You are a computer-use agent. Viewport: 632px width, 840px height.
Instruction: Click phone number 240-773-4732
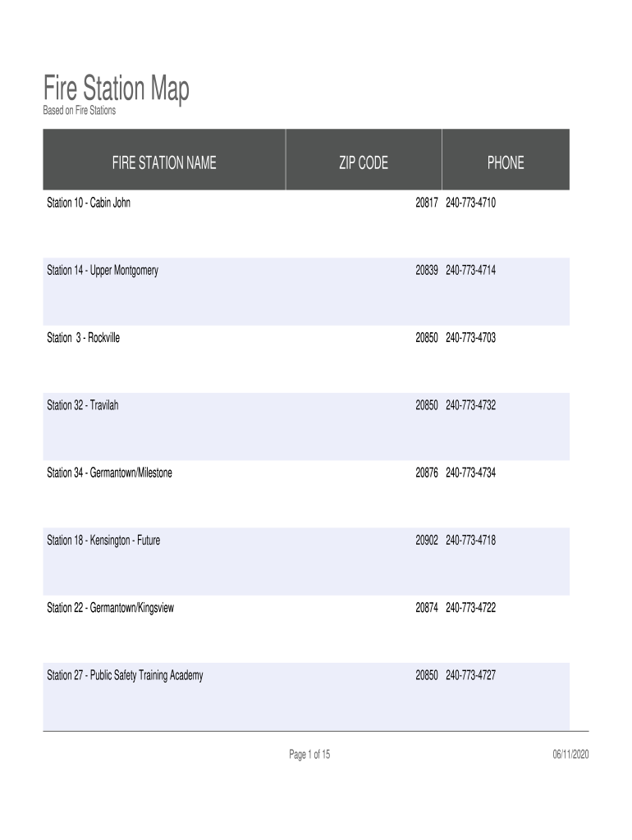tap(470, 405)
